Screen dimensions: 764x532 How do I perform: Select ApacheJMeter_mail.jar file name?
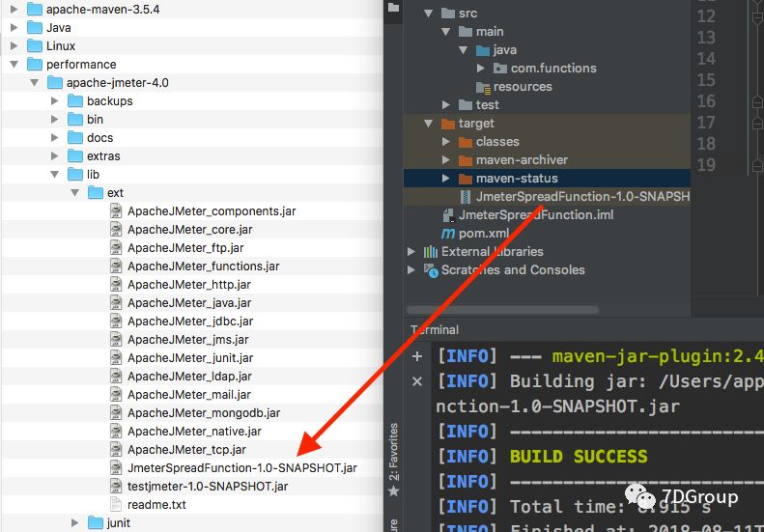point(189,395)
